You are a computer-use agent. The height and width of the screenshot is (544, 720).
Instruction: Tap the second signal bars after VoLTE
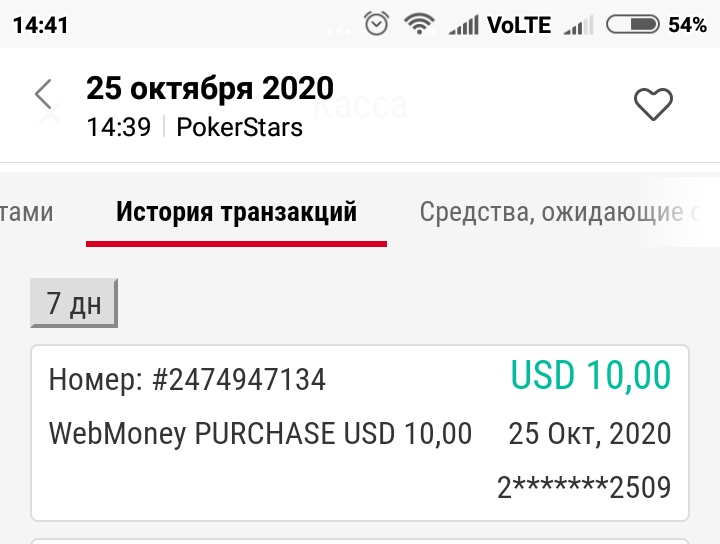pos(575,25)
